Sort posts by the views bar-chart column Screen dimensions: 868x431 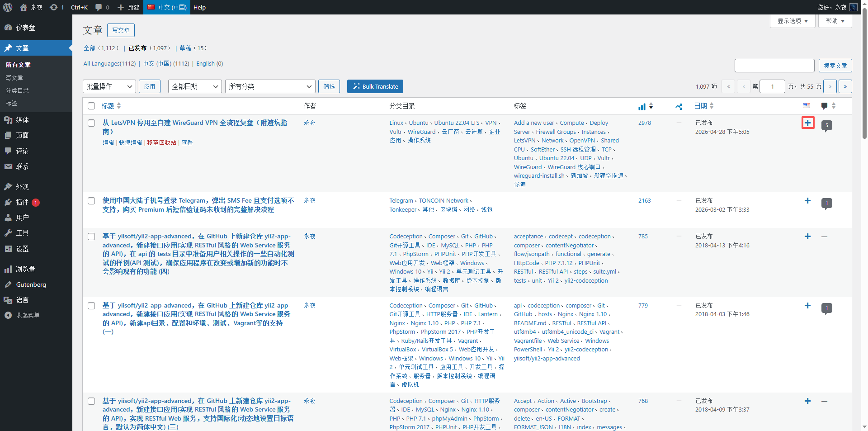coord(645,106)
